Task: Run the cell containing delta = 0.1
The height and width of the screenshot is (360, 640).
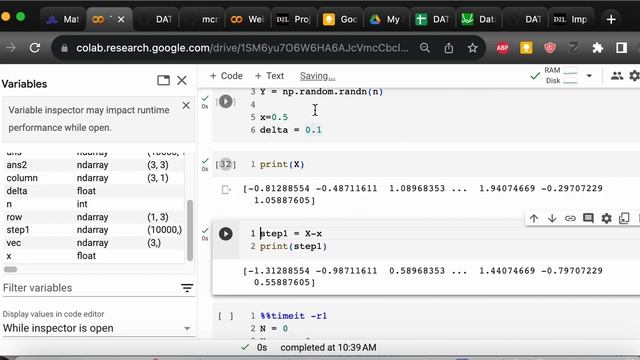Action: (226, 101)
